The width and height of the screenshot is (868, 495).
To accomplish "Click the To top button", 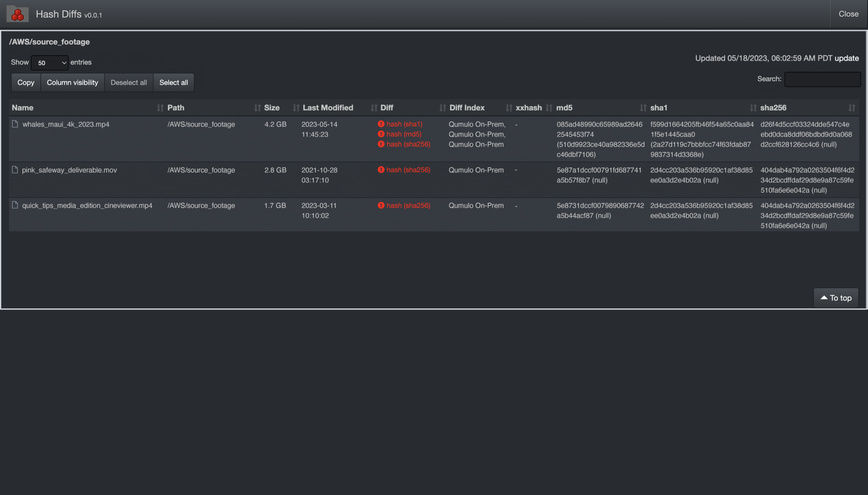I will pyautogui.click(x=836, y=298).
